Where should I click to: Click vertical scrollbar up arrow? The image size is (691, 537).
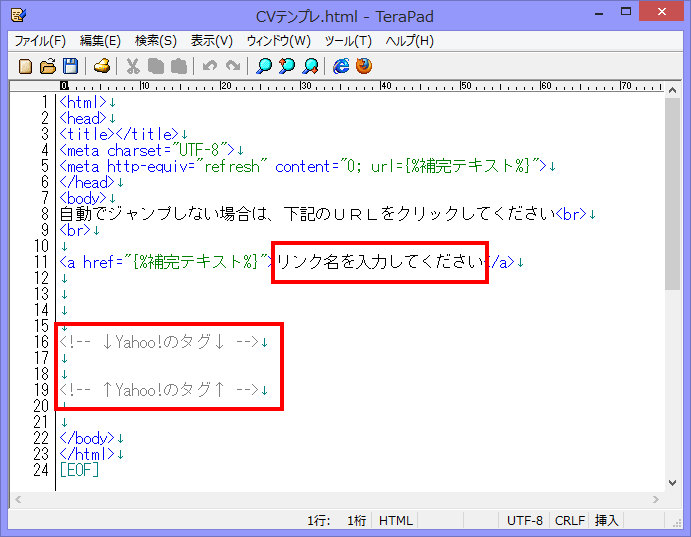[x=672, y=90]
